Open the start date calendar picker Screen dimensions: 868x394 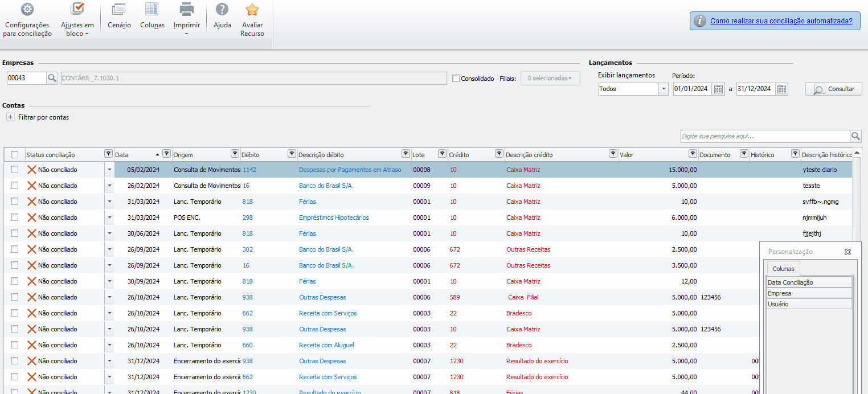[719, 89]
